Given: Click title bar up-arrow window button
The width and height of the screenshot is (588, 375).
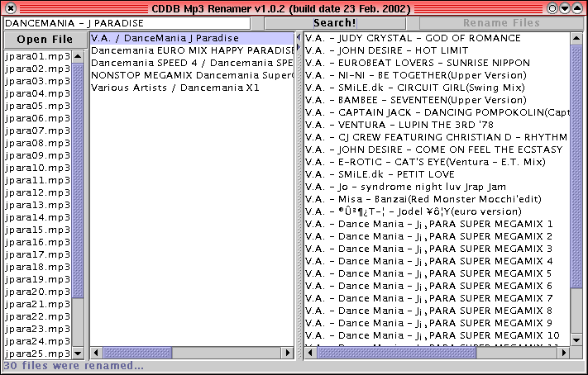Looking at the screenshot, I should tap(577, 8).
